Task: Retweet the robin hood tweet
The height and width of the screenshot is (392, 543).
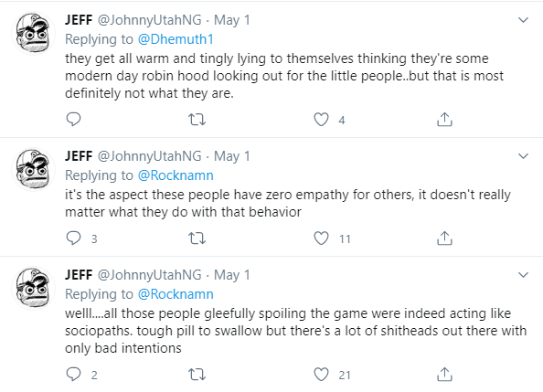Action: 197,120
